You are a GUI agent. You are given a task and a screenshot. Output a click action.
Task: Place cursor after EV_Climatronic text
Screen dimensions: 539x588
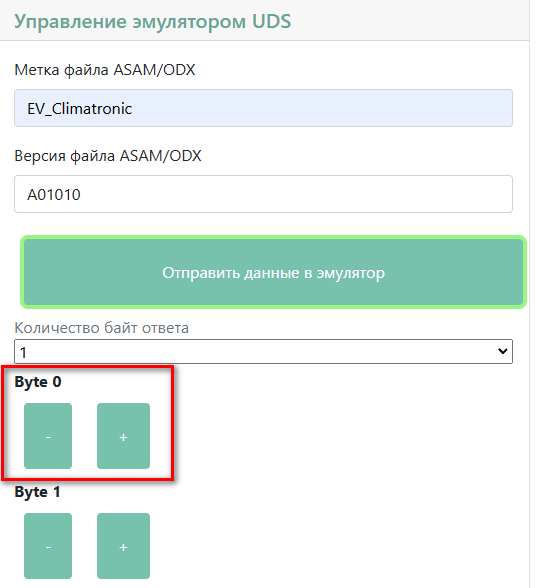(133, 109)
